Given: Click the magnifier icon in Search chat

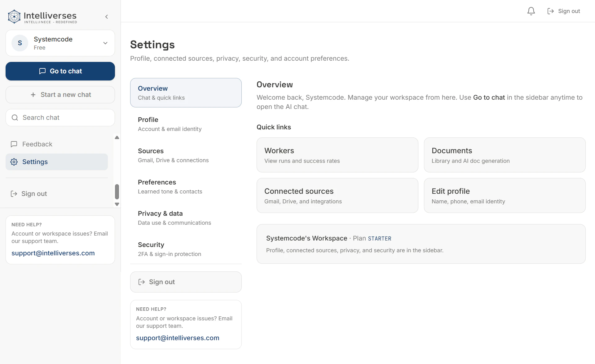Looking at the screenshot, I should [15, 118].
